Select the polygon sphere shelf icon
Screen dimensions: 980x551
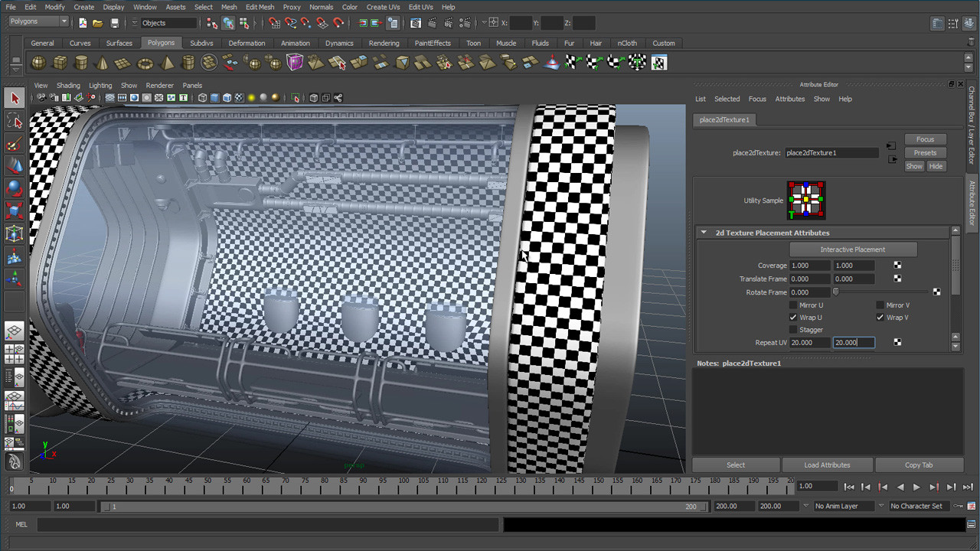tap(38, 63)
